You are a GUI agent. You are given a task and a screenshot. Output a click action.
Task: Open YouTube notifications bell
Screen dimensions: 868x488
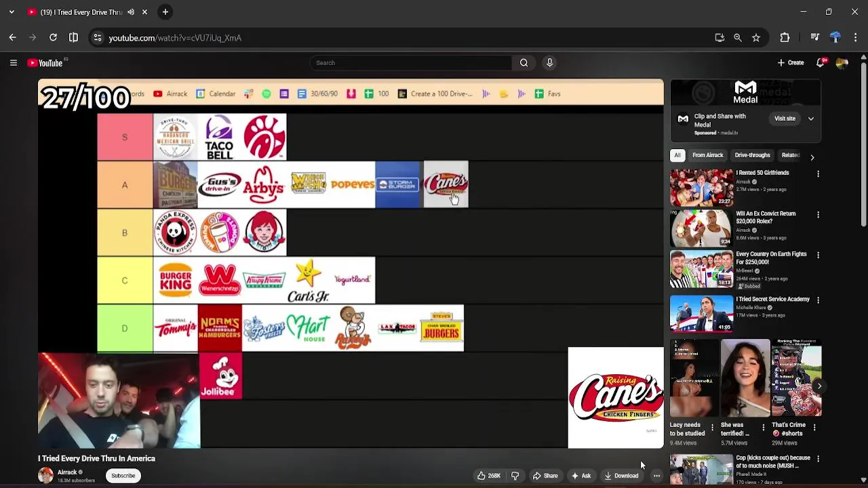click(821, 63)
